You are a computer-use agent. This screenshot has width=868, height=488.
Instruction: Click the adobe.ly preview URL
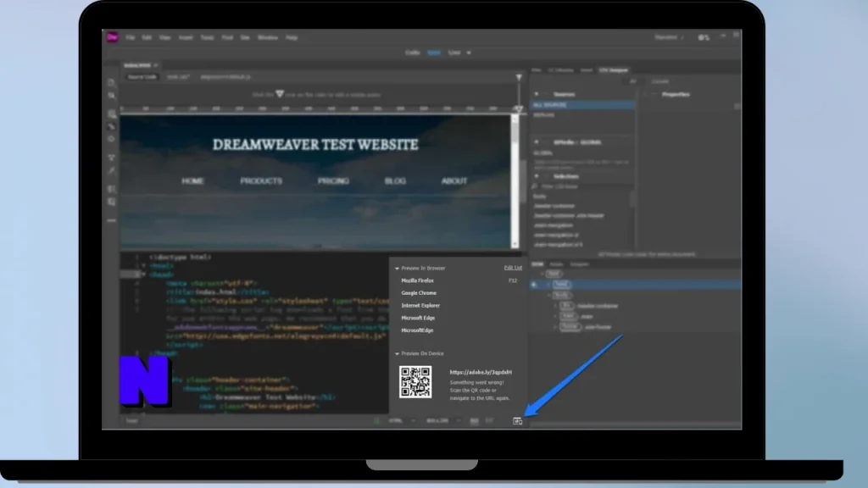481,373
